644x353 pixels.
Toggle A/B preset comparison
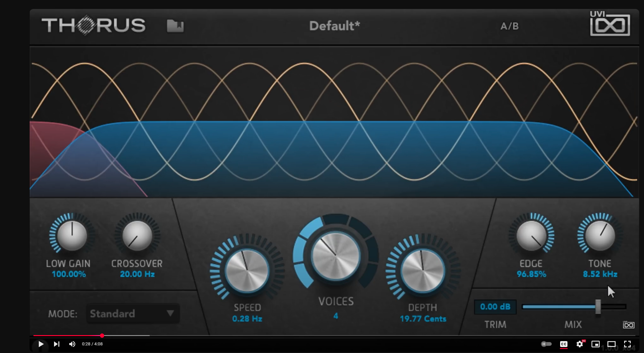click(x=509, y=26)
